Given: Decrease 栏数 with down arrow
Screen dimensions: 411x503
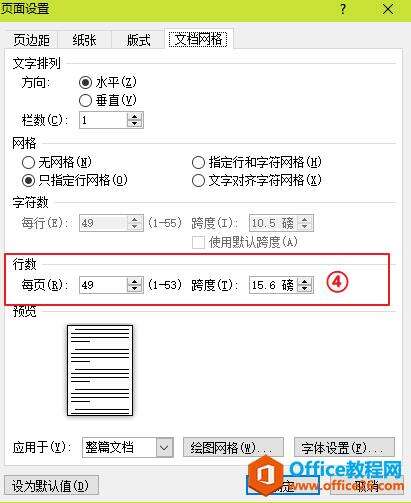Looking at the screenshot, I should 135,124.
